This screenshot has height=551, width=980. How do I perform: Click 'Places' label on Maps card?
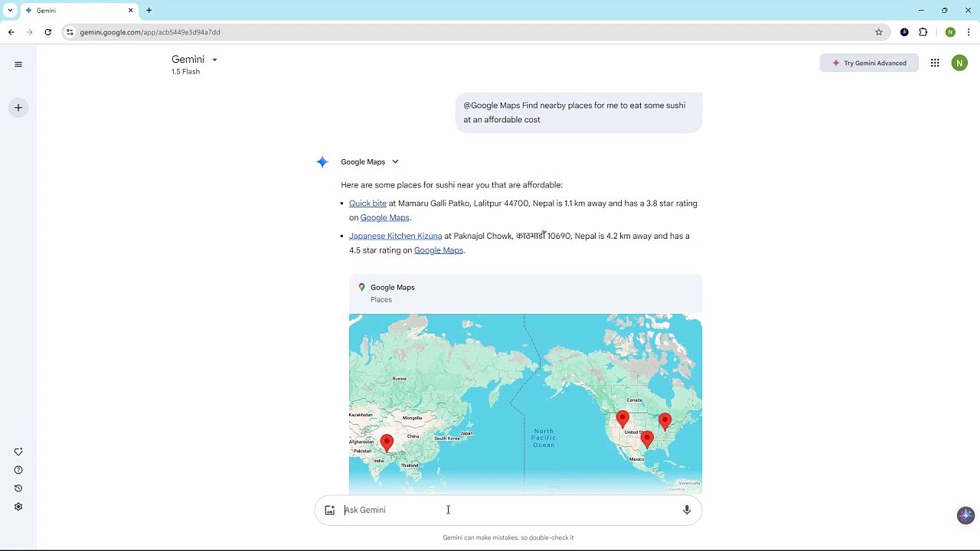(381, 300)
